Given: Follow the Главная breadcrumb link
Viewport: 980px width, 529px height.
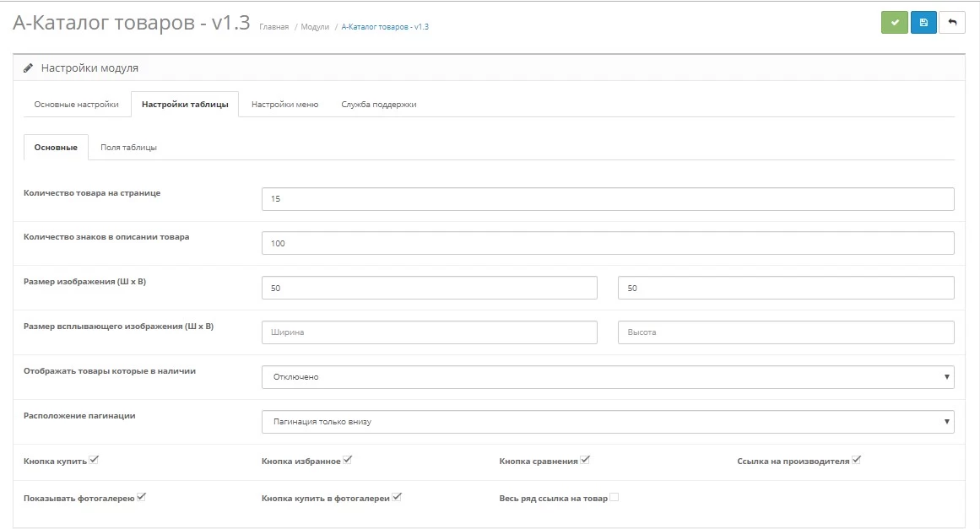Looking at the screenshot, I should [273, 27].
